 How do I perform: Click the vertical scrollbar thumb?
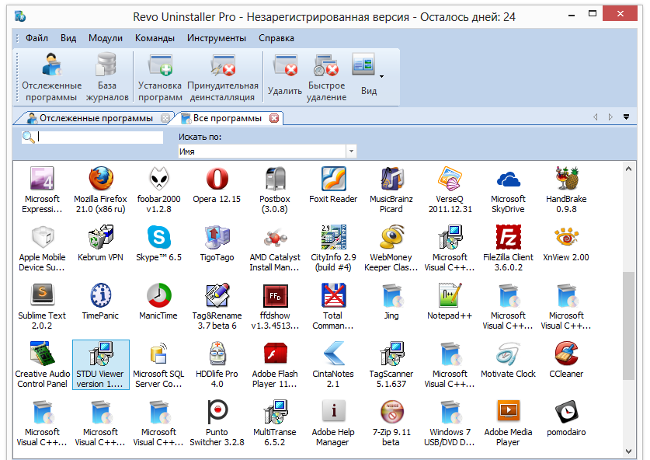click(629, 326)
